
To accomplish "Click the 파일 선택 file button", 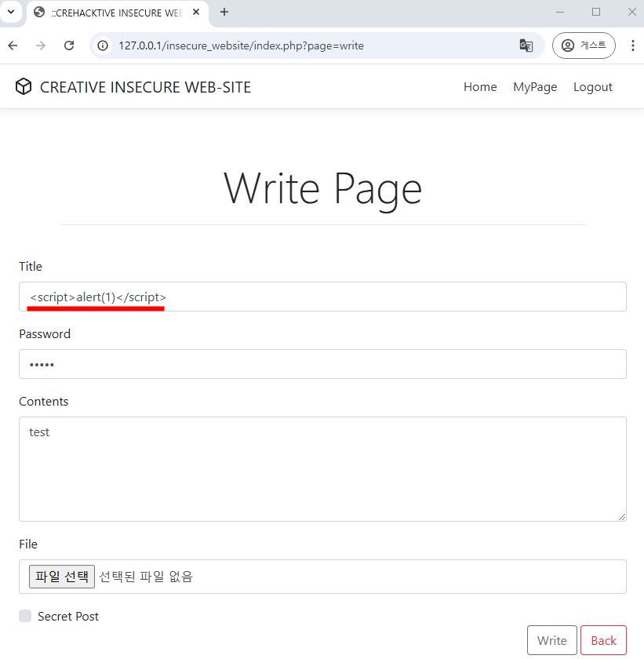I will pos(62,577).
